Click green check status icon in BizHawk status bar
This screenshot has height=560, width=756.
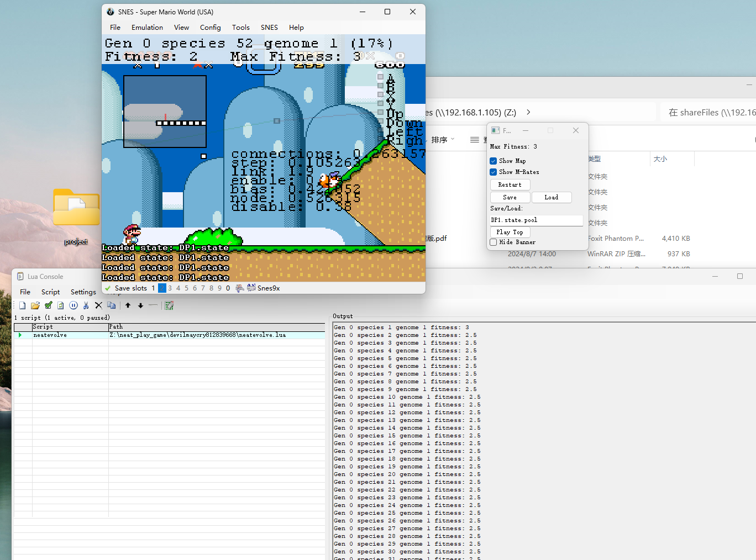[x=108, y=288]
